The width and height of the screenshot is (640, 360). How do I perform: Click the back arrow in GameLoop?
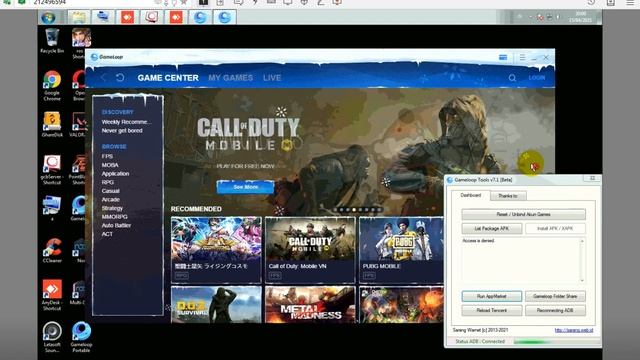[x=104, y=78]
